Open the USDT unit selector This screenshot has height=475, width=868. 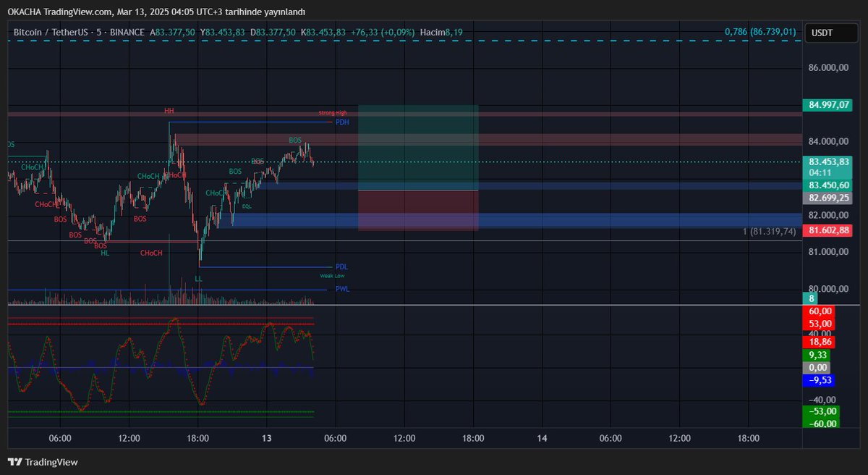point(830,32)
